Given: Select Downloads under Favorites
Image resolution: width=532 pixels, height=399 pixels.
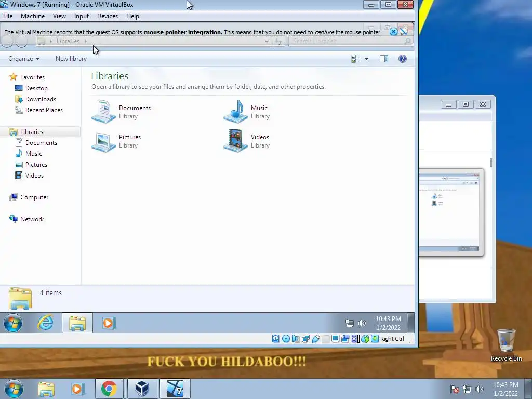Looking at the screenshot, I should (36, 99).
